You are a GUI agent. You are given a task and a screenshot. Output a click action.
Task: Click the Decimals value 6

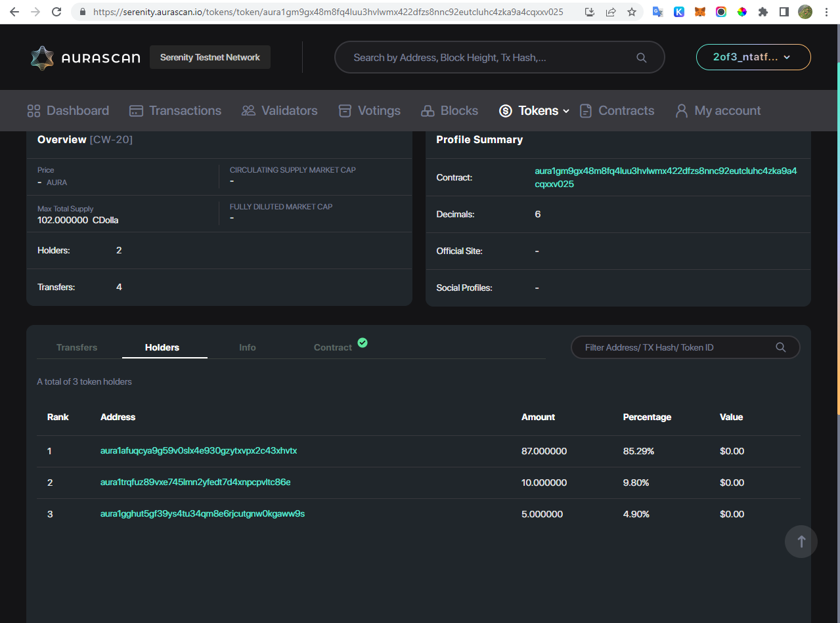538,214
